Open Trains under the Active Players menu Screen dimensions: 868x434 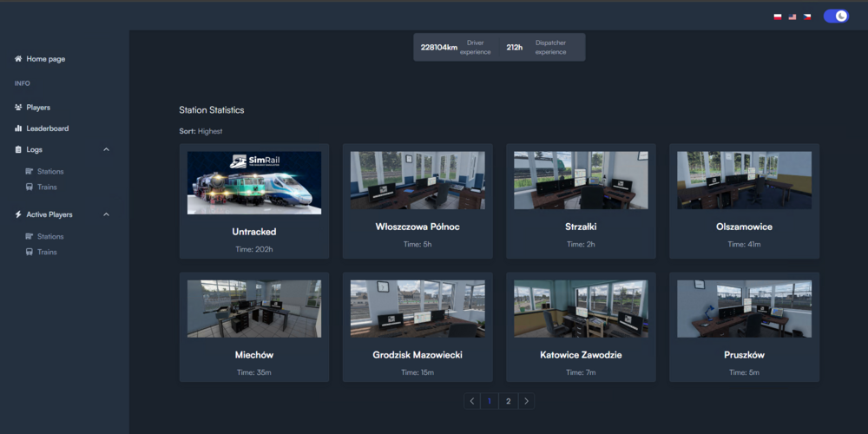point(47,252)
